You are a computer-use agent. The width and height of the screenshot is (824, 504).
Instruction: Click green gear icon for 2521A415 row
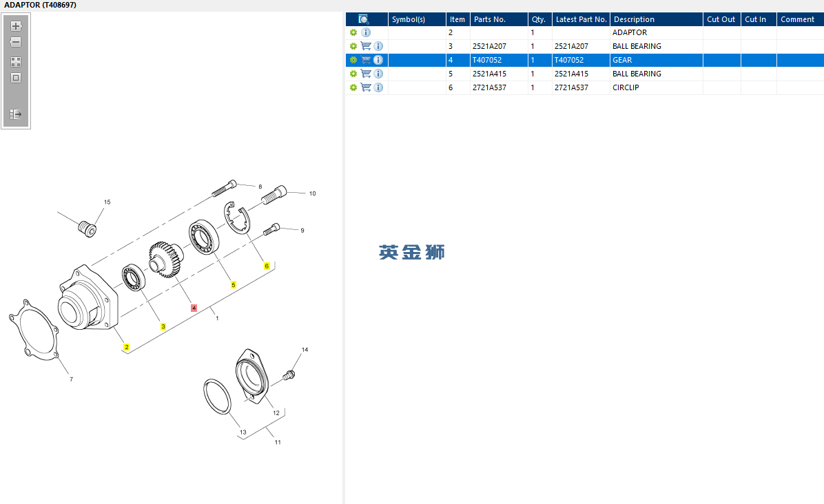point(353,74)
